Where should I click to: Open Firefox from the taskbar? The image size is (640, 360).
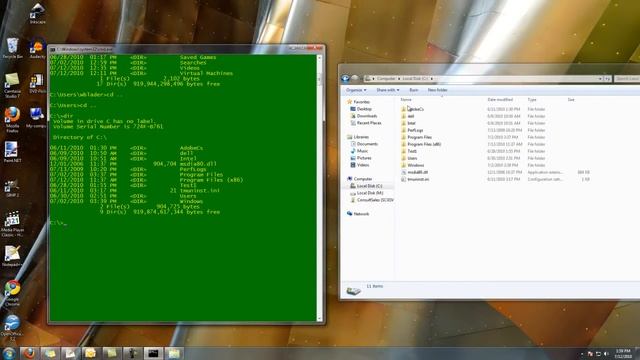point(29,353)
